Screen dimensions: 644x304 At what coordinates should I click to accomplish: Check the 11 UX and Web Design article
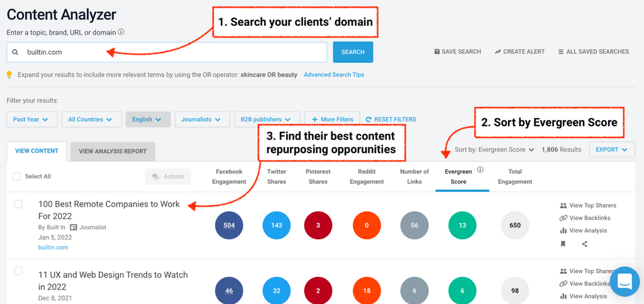click(x=18, y=271)
